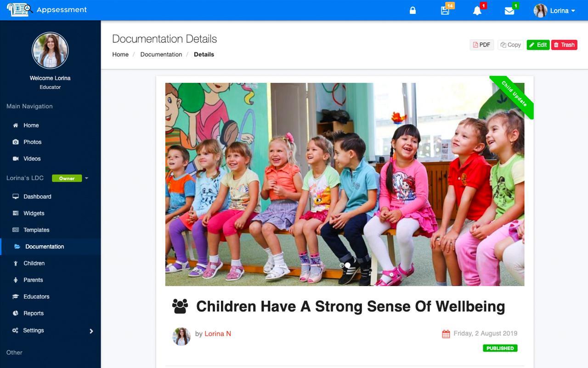Screen dimensions: 588x368
Task: Click the Photos camera icon
Action: [x=16, y=142]
